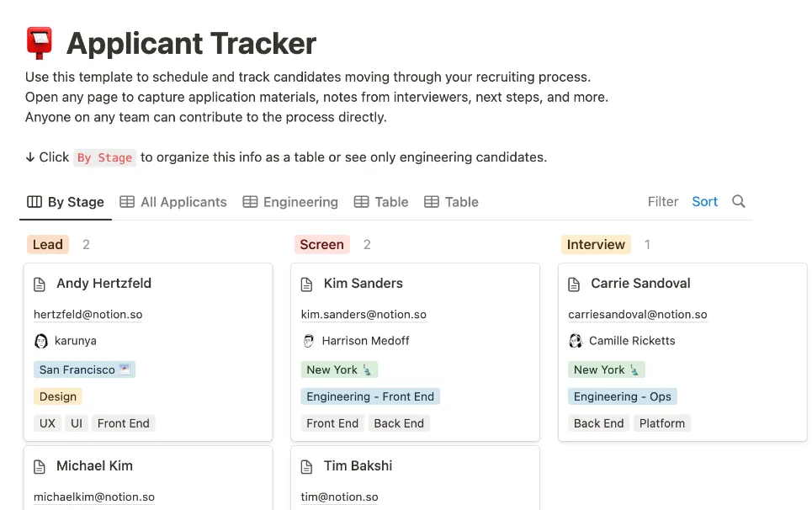Switch to the All Applicants view
Viewport: 812px width, 510px height.
click(x=173, y=202)
